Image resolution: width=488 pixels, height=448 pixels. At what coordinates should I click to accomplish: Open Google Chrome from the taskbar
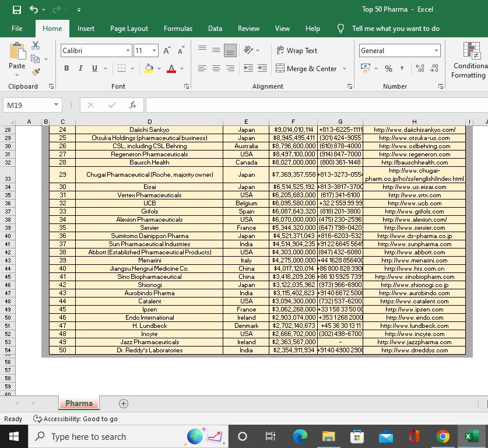(443, 437)
